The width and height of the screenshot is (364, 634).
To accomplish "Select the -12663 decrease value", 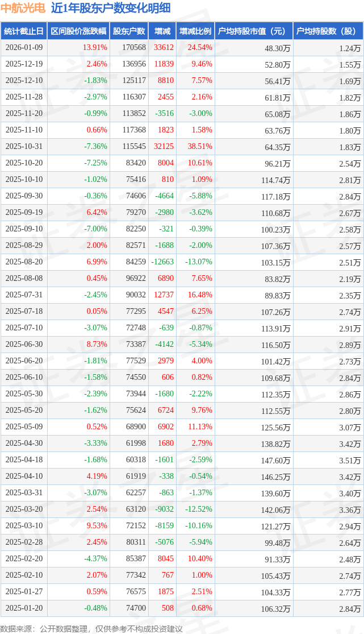I will pyautogui.click(x=162, y=262).
